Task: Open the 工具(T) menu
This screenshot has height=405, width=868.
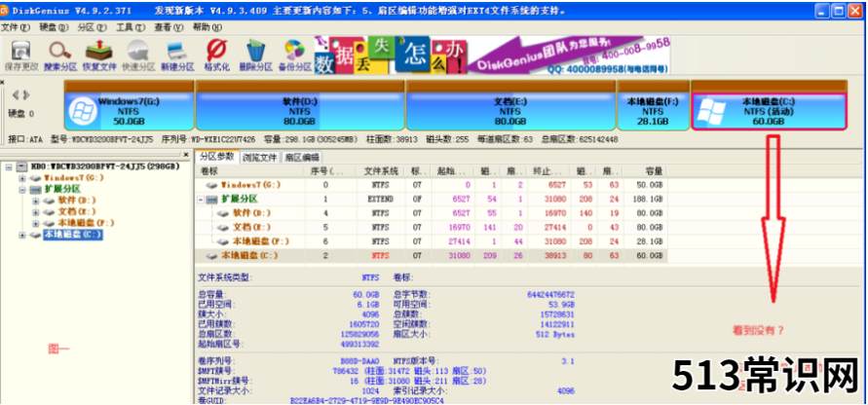Action: coord(131,27)
